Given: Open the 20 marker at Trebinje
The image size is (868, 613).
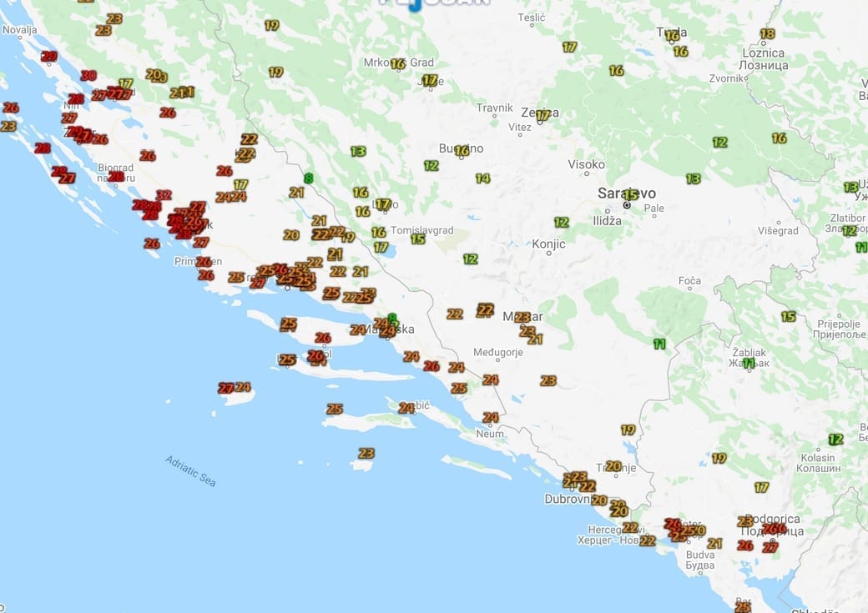Looking at the screenshot, I should coord(613,466).
